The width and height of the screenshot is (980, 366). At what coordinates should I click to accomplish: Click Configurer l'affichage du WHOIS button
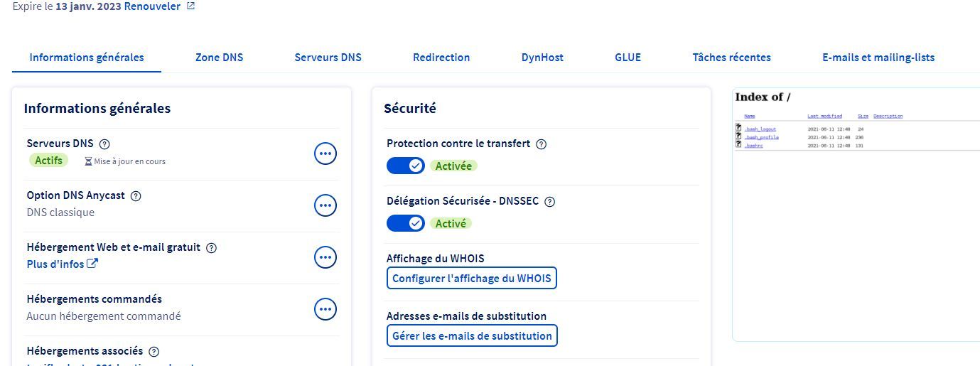click(472, 279)
